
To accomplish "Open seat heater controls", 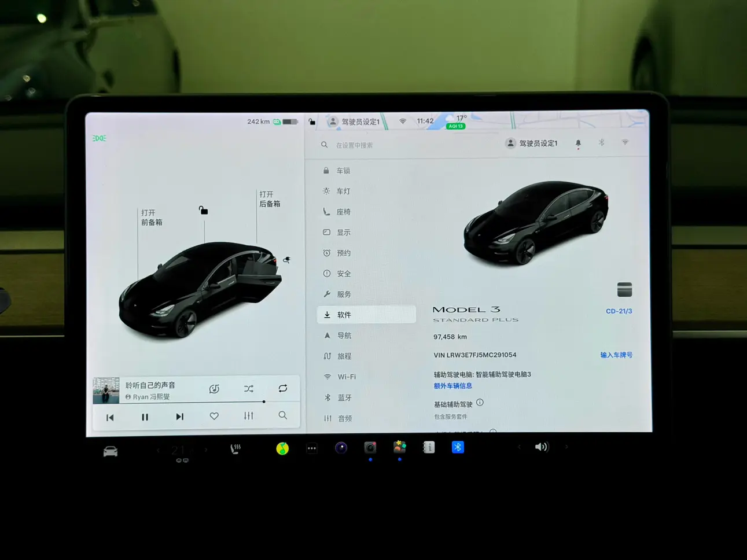I will coord(235,449).
